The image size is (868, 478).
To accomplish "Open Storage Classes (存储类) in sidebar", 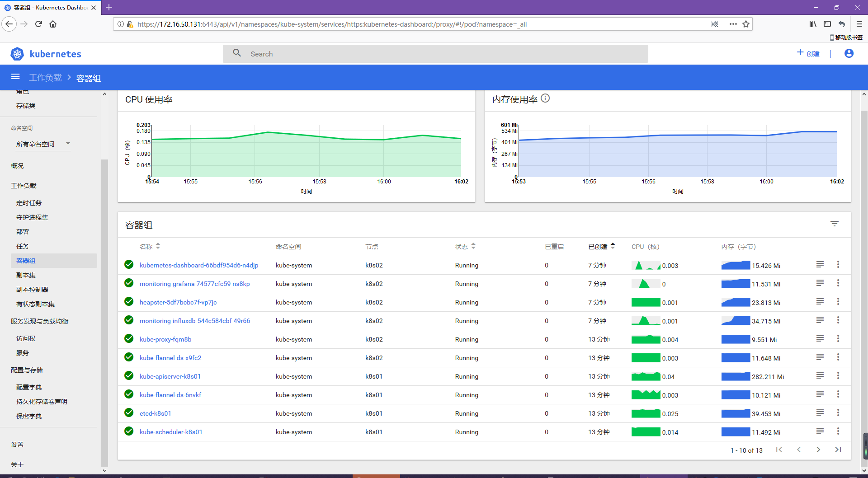I will [26, 106].
